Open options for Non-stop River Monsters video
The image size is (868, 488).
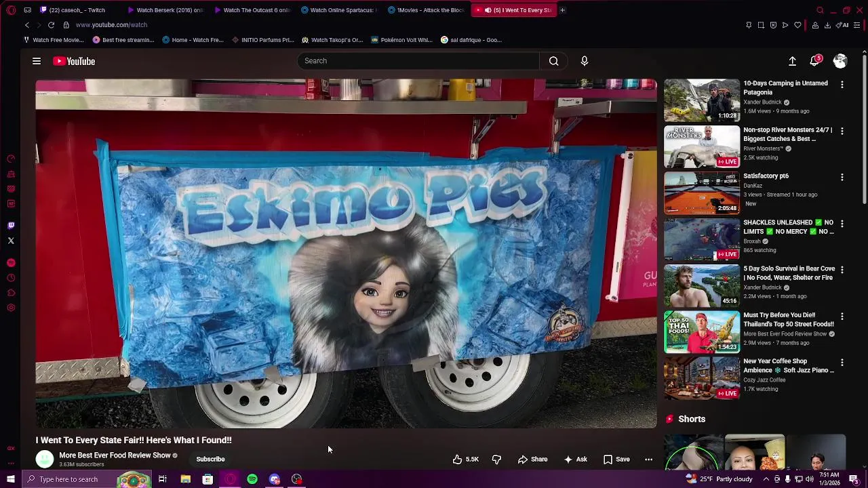(842, 131)
